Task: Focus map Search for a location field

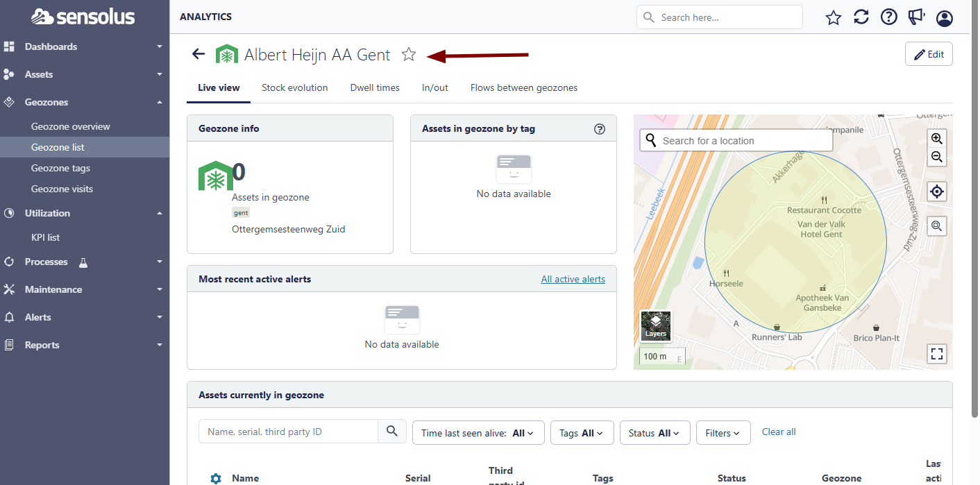Action: 736,141
